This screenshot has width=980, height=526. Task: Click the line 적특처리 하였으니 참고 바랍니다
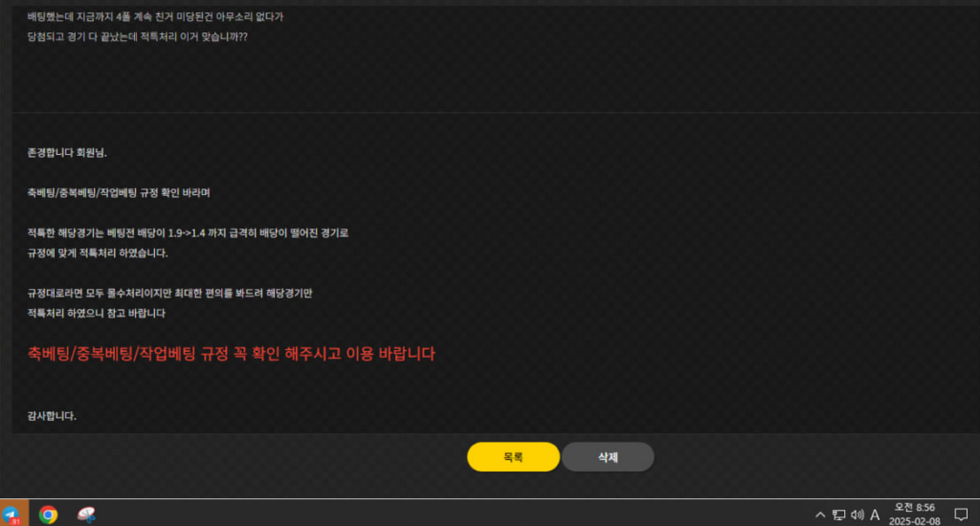point(97,313)
